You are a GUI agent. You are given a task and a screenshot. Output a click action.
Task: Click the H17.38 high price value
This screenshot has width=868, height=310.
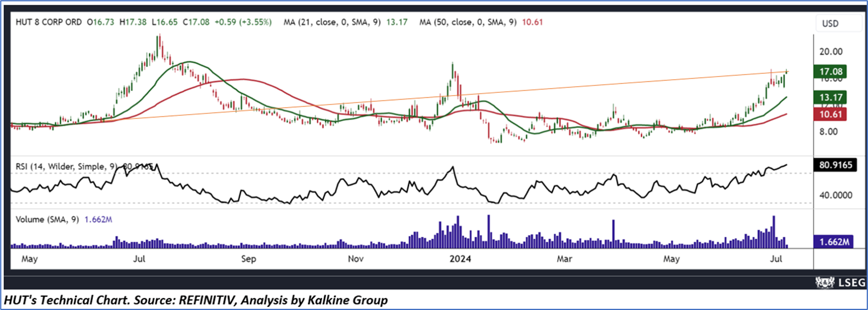tap(132, 22)
